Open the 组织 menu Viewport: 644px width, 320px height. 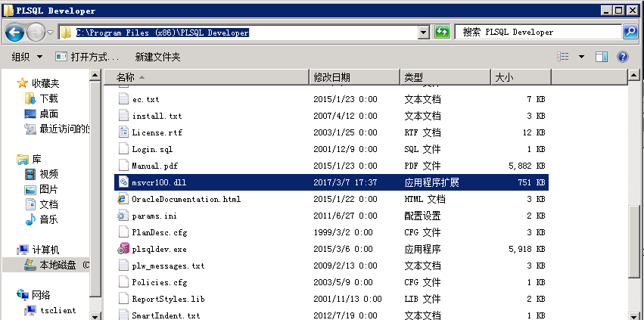26,57
